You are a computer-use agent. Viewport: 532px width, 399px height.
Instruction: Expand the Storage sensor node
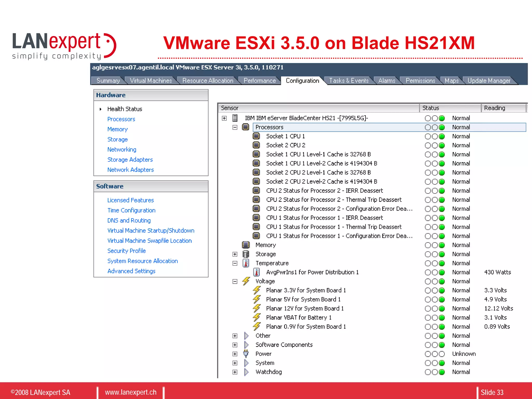pos(235,254)
